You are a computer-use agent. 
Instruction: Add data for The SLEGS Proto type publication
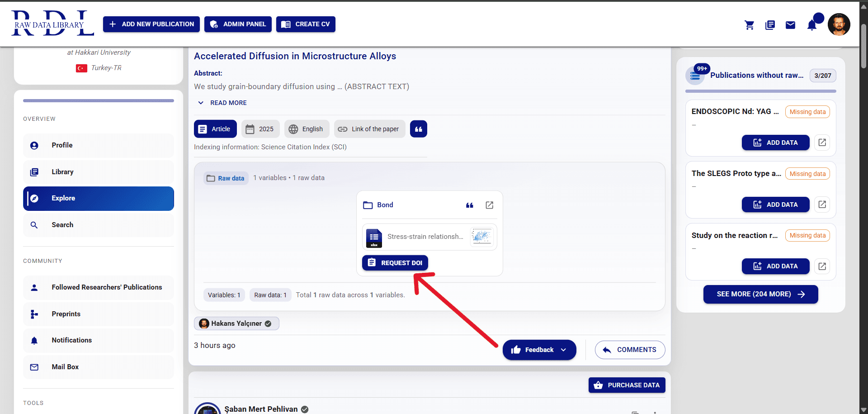tap(775, 205)
